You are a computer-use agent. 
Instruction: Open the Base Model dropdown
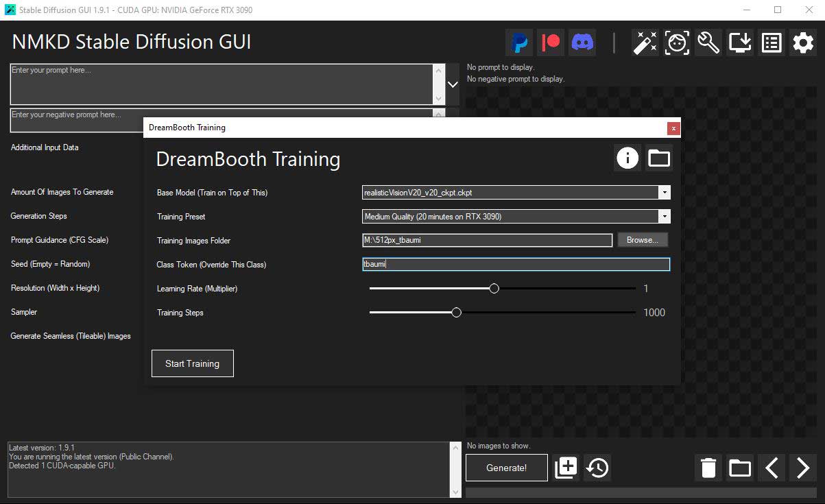[664, 193]
